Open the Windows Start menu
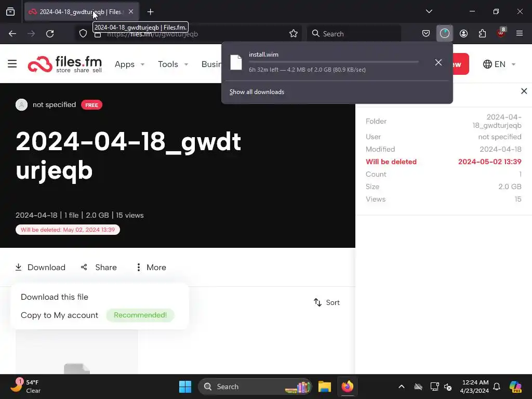Image resolution: width=532 pixels, height=399 pixels. click(x=185, y=387)
